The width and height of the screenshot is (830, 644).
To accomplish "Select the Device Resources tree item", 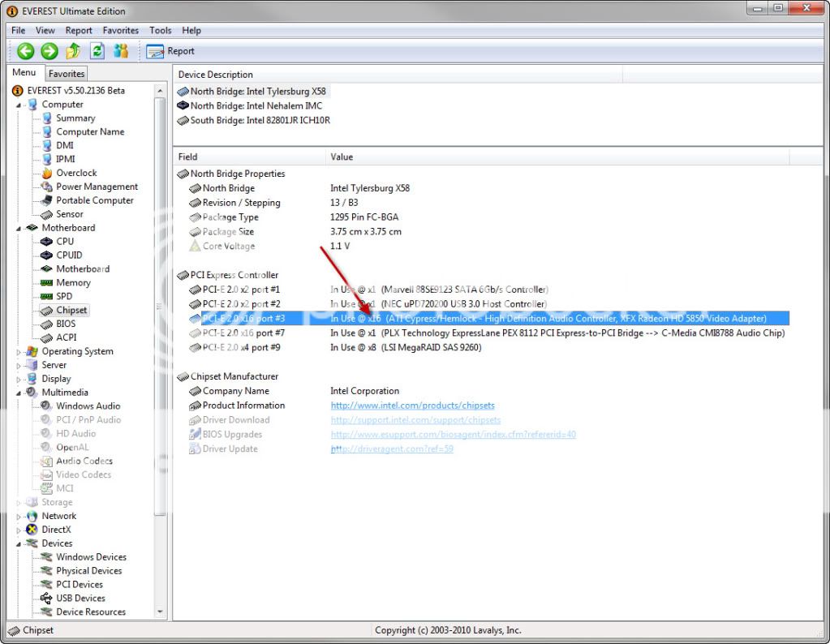I will [x=91, y=612].
